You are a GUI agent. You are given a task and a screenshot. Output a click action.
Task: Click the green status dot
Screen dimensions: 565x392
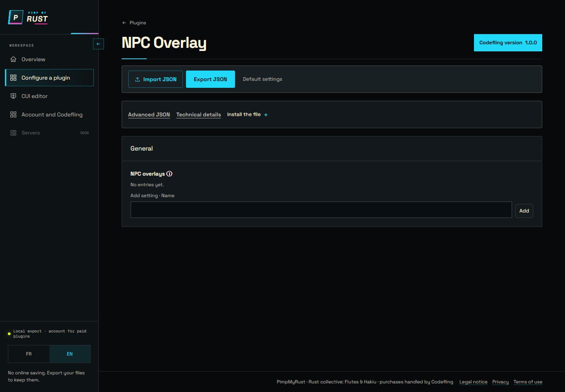pyautogui.click(x=9, y=334)
